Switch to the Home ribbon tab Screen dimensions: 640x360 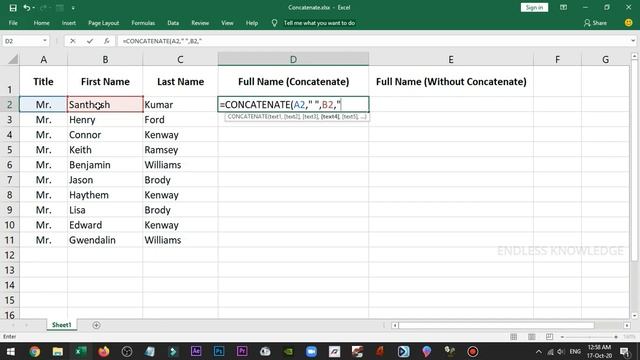(42, 23)
